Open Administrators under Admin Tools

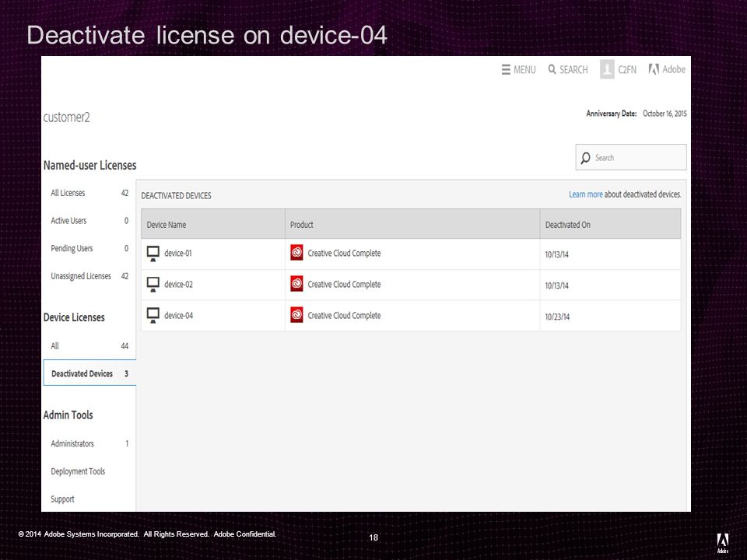[89, 443]
